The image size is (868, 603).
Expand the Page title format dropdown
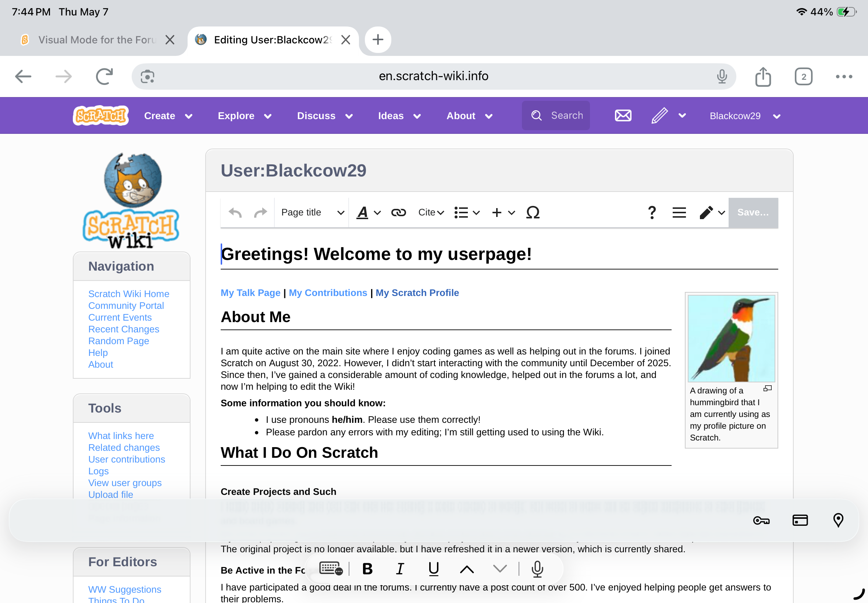click(312, 213)
